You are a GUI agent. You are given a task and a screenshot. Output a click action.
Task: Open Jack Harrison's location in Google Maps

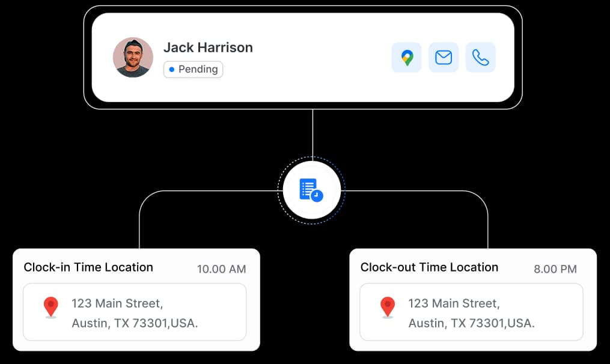click(x=406, y=58)
